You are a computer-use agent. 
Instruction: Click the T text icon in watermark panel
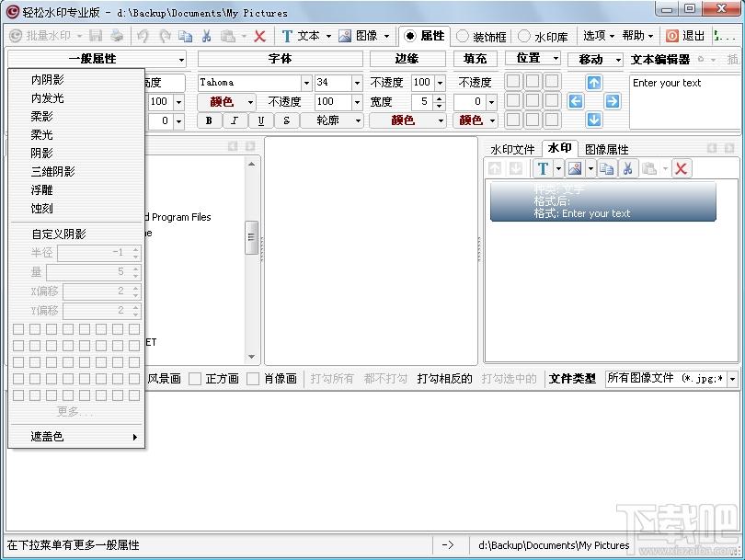tap(543, 168)
